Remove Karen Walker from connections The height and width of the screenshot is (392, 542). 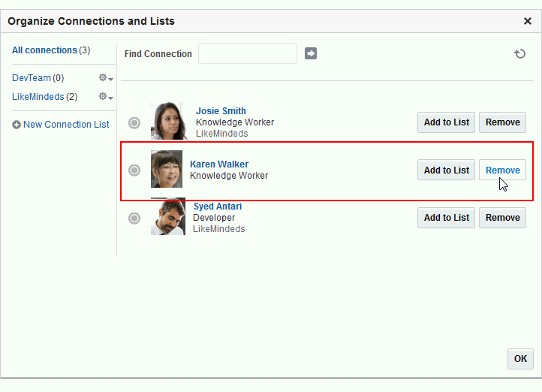click(502, 170)
